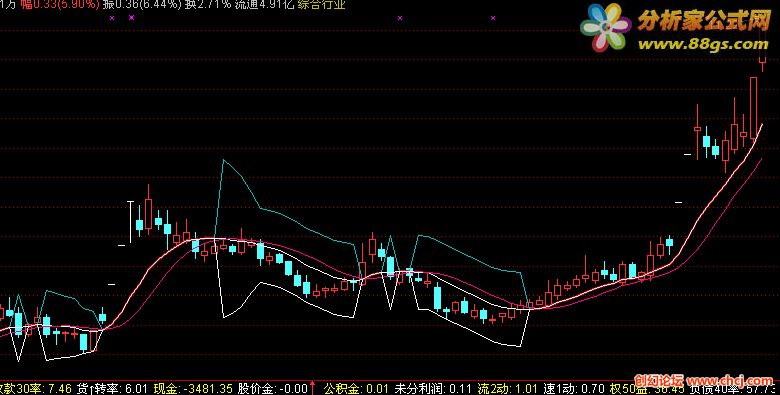Open the www.88gs.com website link
This screenshot has width=780, height=395.
(703, 44)
